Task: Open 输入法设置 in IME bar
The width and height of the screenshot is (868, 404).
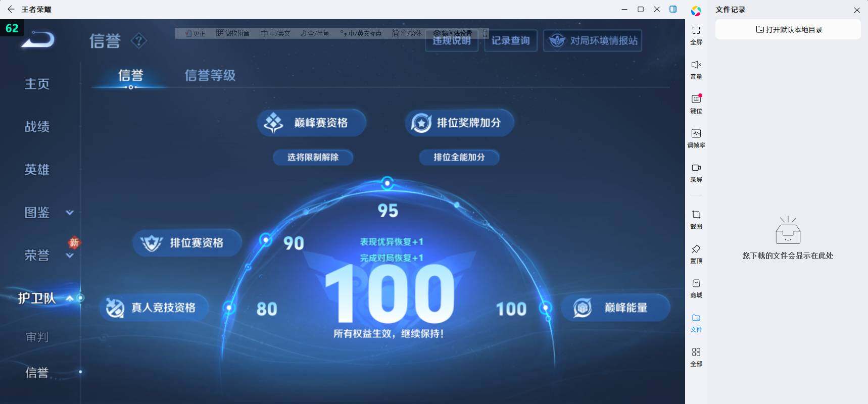Action: pos(453,33)
